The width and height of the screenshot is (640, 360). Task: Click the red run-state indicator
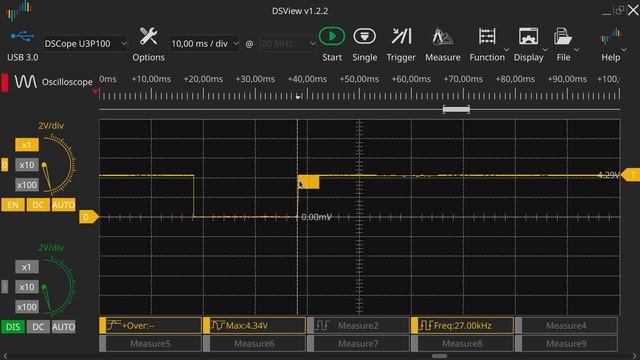click(4, 82)
